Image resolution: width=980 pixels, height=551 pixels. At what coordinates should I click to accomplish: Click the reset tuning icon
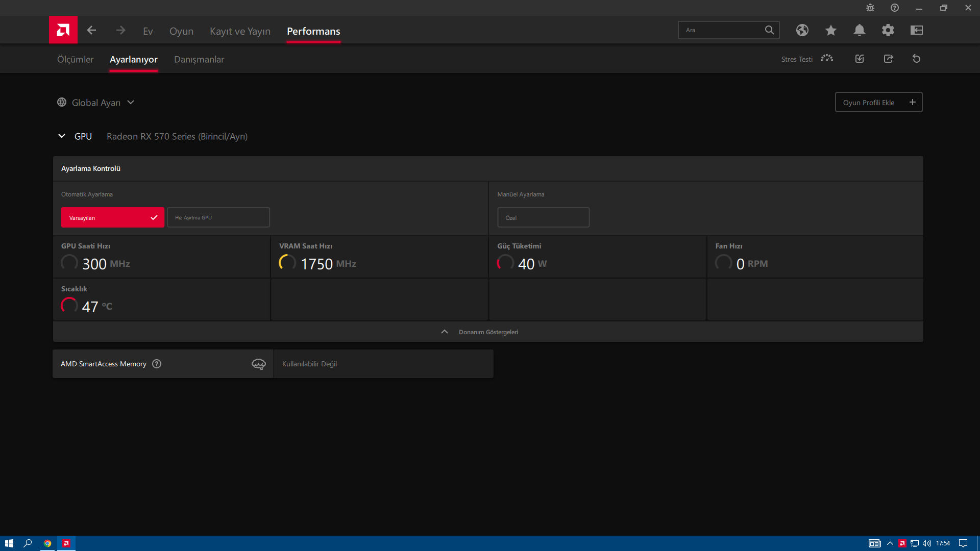coord(916,59)
